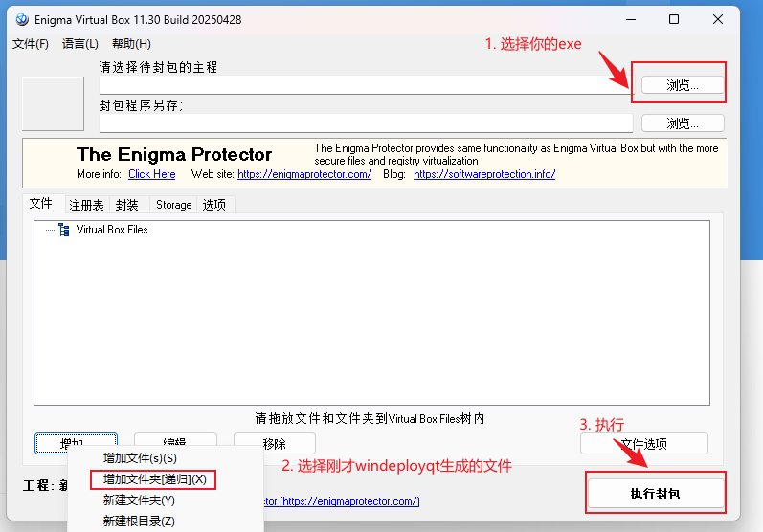Image resolution: width=763 pixels, height=532 pixels.
Task: Switch to the 封装 tab
Action: coord(127,205)
